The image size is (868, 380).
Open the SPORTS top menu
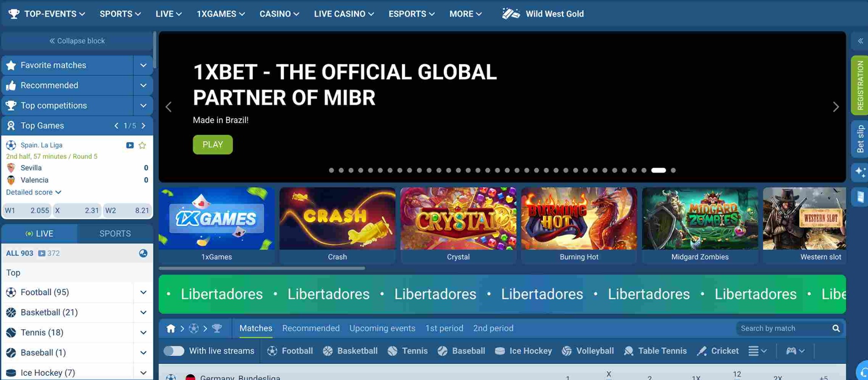tap(120, 14)
